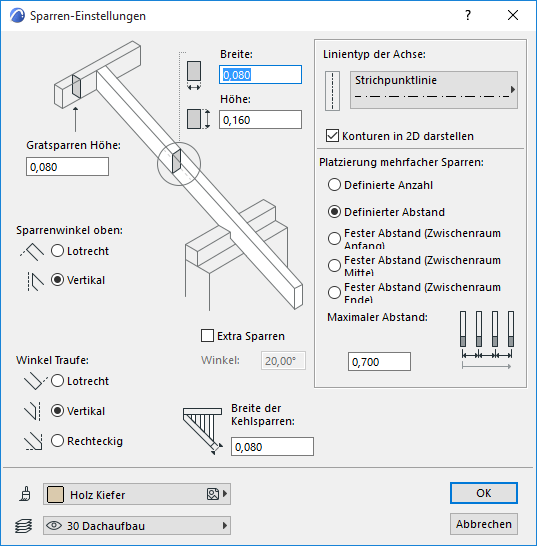Click the Vertikal top rafter angle icon
The image size is (537, 546).
(35, 281)
